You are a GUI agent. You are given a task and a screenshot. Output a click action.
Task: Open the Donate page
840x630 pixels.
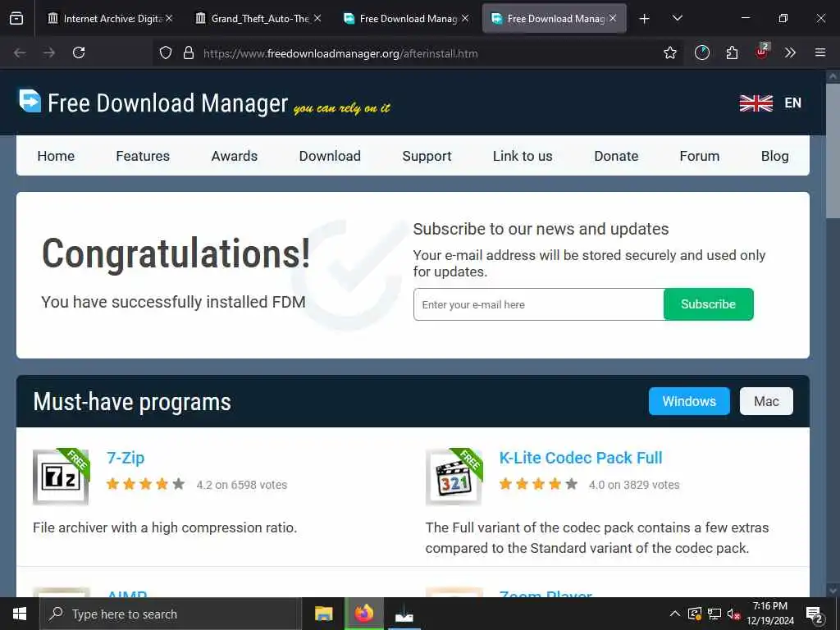click(x=616, y=156)
